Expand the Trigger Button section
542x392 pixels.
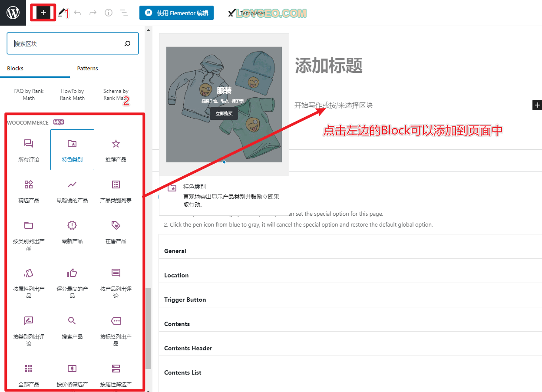[x=350, y=300]
